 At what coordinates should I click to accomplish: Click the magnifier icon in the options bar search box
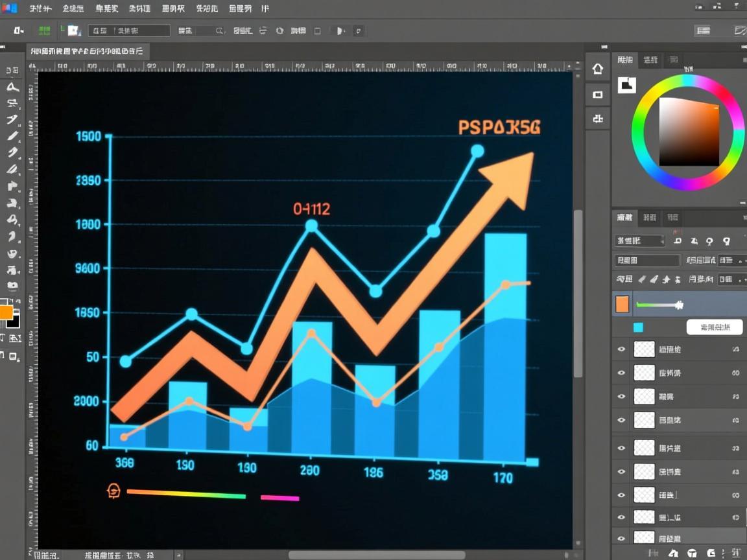click(219, 31)
